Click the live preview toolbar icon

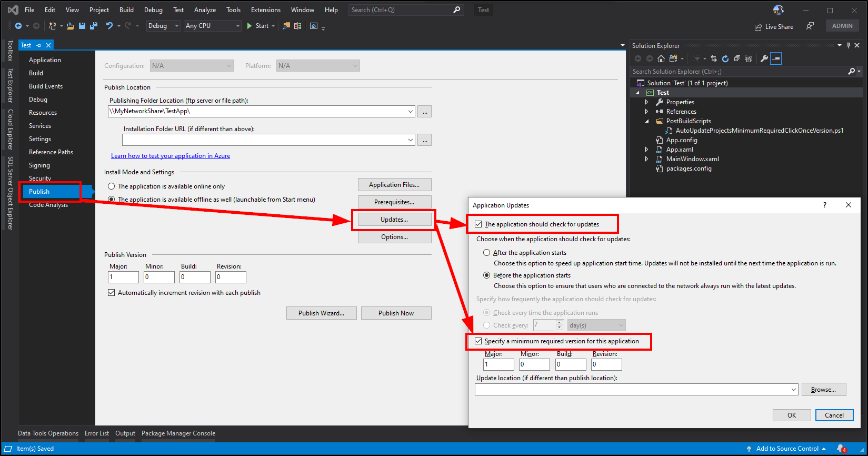(314, 26)
